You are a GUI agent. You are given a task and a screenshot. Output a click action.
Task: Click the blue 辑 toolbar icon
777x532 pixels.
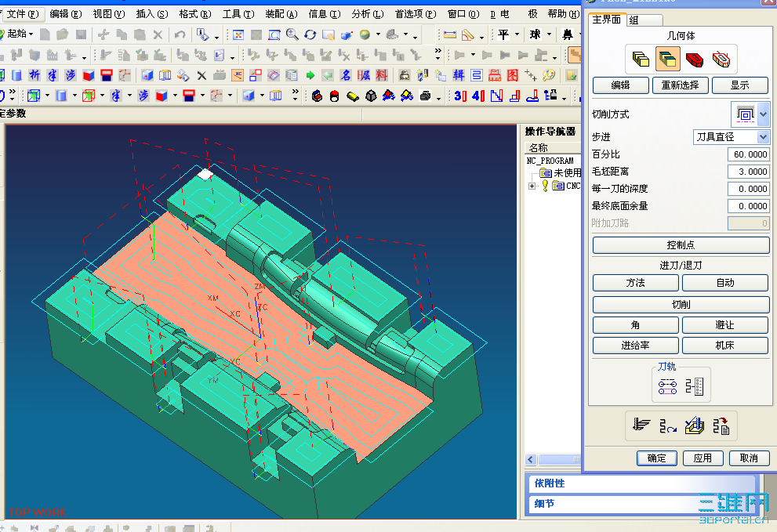pyautogui.click(x=459, y=75)
